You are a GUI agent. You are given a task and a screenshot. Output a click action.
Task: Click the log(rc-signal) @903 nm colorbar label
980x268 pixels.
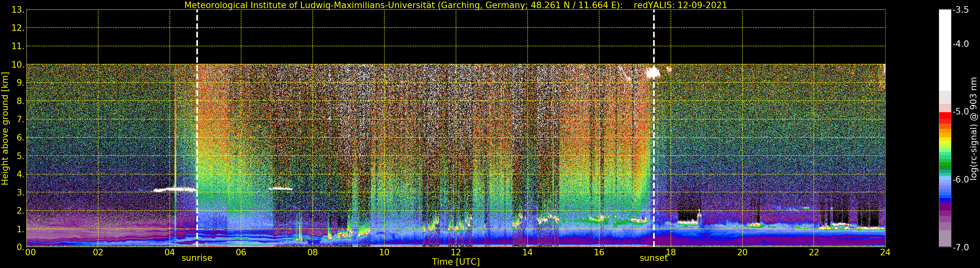point(974,128)
